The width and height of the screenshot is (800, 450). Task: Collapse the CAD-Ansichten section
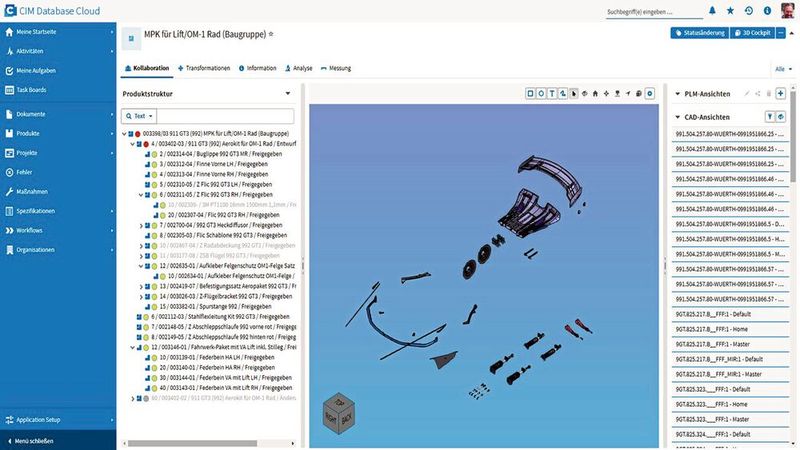678,117
